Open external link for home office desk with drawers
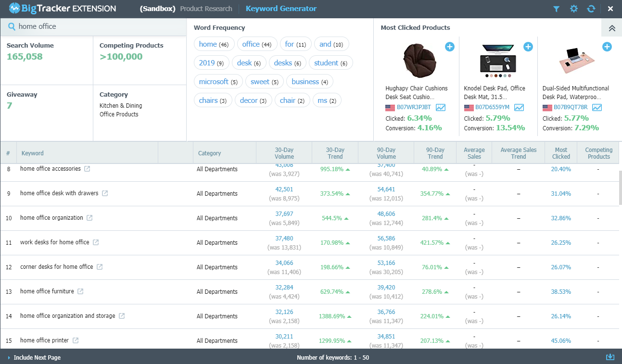This screenshot has width=622, height=364. point(105,193)
